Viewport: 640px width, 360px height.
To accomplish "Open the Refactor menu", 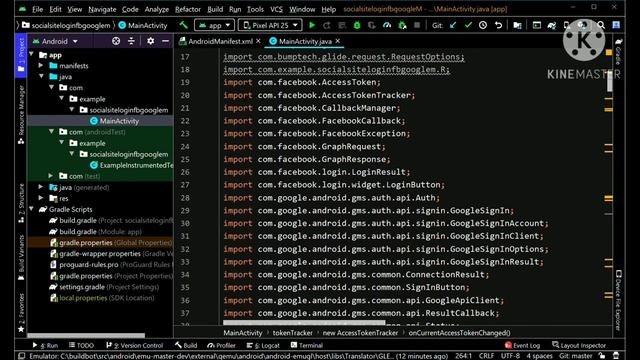I will click(x=188, y=9).
